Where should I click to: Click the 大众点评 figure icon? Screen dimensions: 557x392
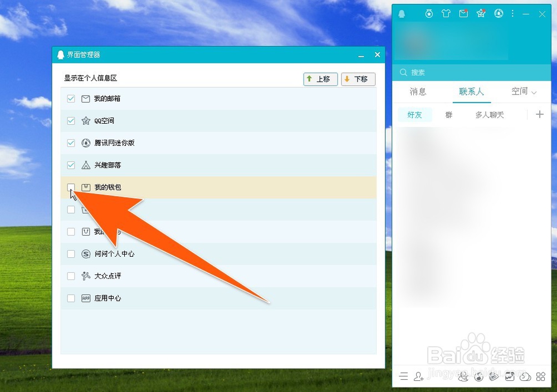86,276
